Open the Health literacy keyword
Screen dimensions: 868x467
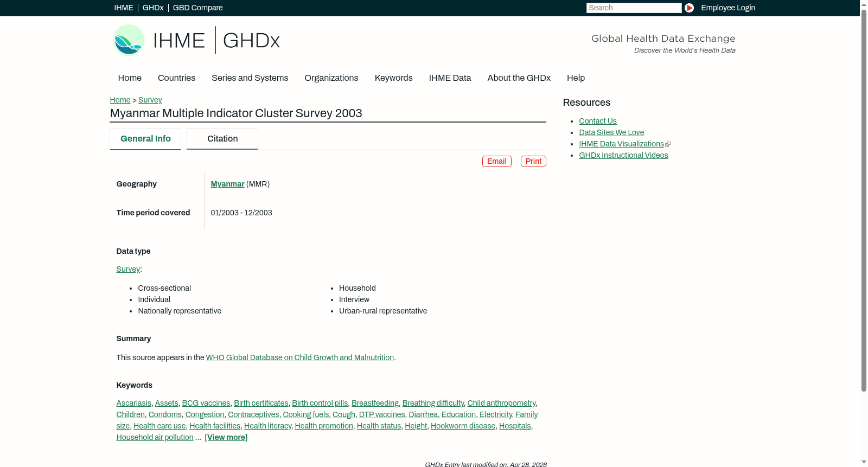pos(267,426)
